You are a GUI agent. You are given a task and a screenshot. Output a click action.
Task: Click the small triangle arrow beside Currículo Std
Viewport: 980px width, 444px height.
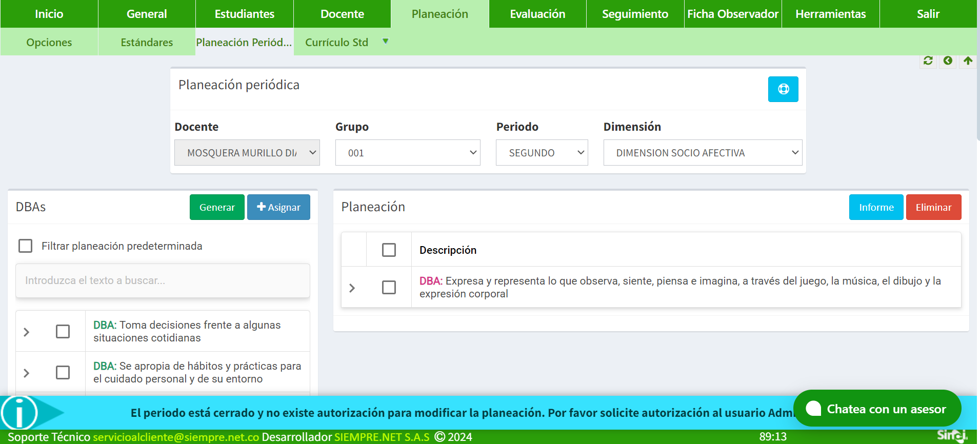click(385, 42)
